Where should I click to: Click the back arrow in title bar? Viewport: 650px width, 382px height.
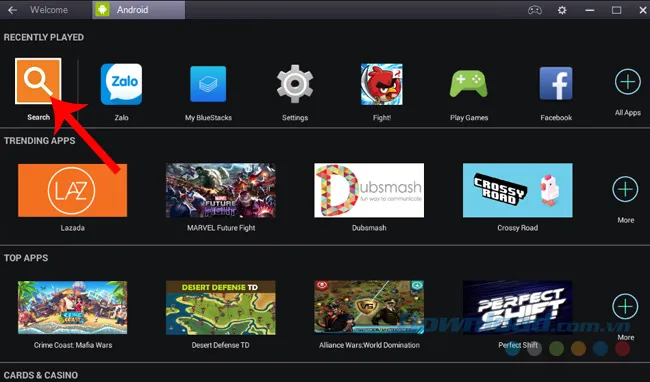tap(12, 10)
